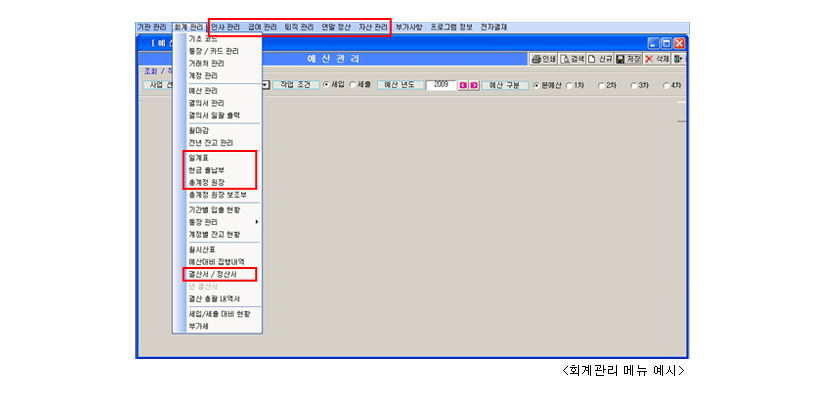
Task: Click the 작업 조건 label
Action: pos(296,85)
